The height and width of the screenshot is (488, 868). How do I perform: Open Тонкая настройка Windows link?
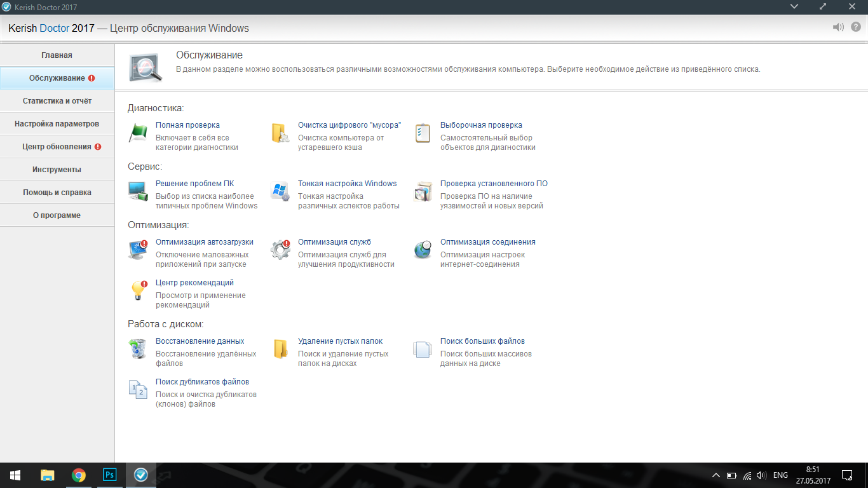tap(347, 184)
